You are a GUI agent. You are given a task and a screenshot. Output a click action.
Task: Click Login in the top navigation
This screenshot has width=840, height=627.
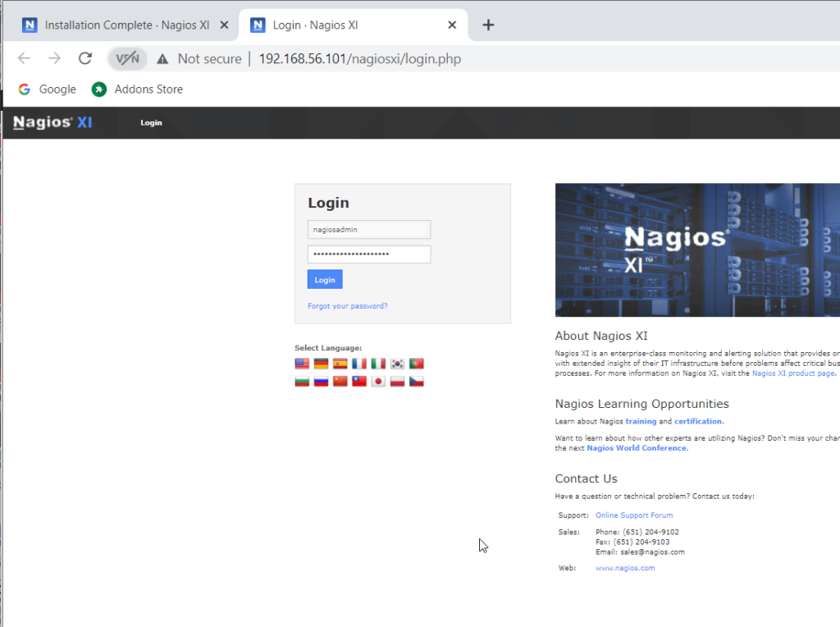point(151,123)
